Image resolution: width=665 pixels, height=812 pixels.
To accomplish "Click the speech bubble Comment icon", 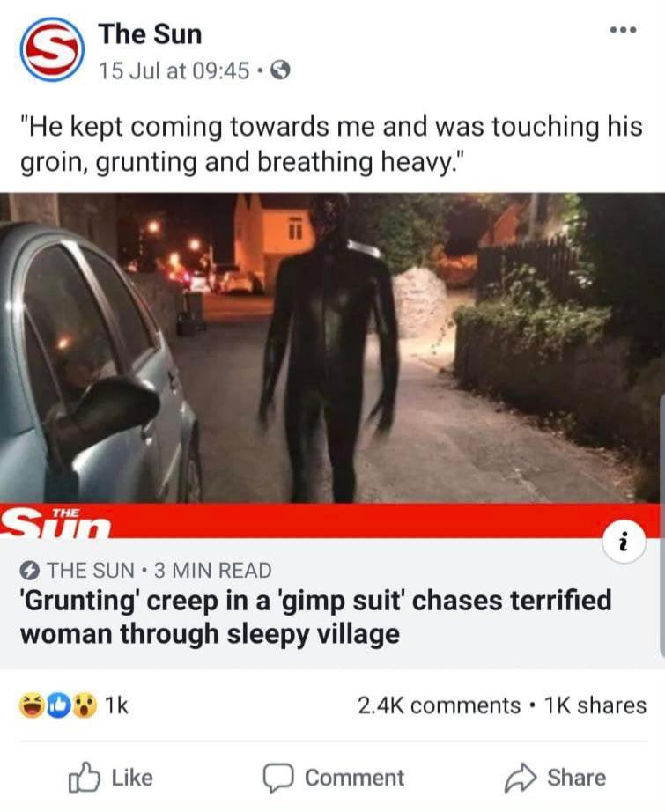I will click(278, 778).
